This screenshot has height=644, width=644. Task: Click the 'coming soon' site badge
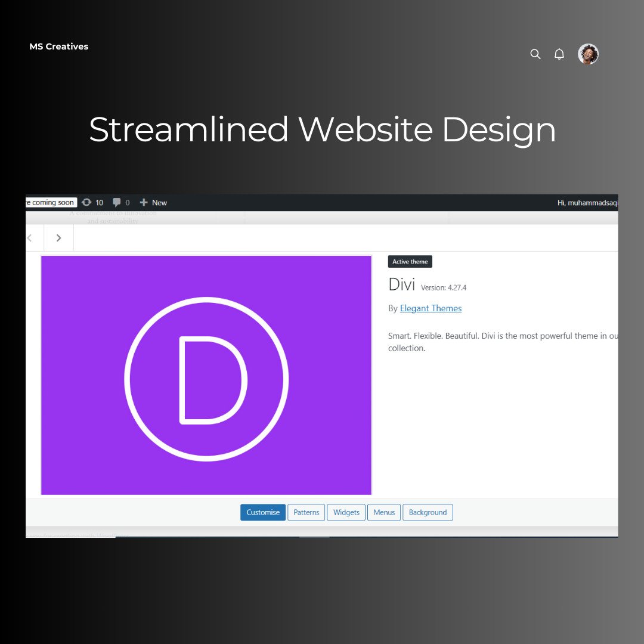(51, 203)
